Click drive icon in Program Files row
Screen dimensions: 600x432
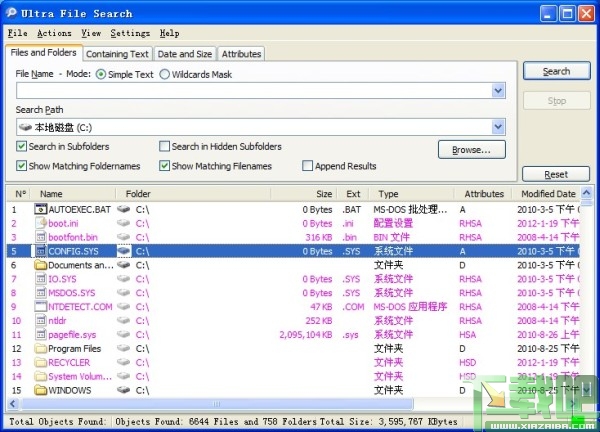pos(124,348)
